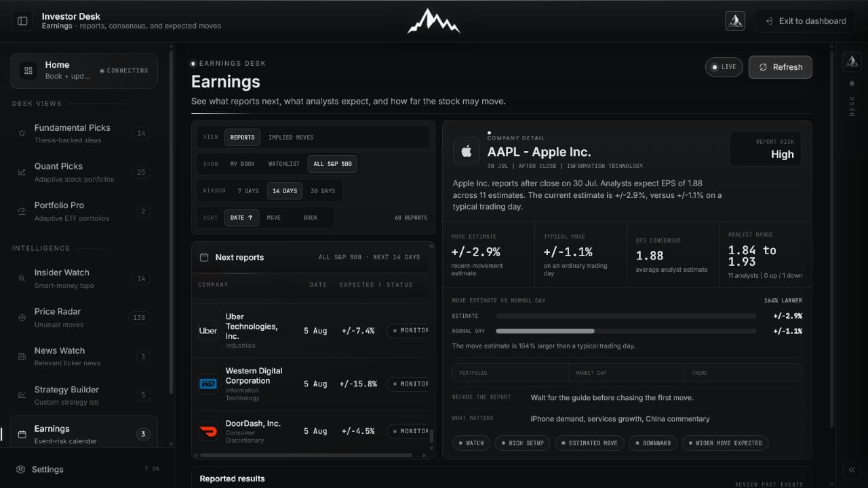Click the Quant Picks chart icon
The height and width of the screenshot is (488, 868).
coord(22,172)
